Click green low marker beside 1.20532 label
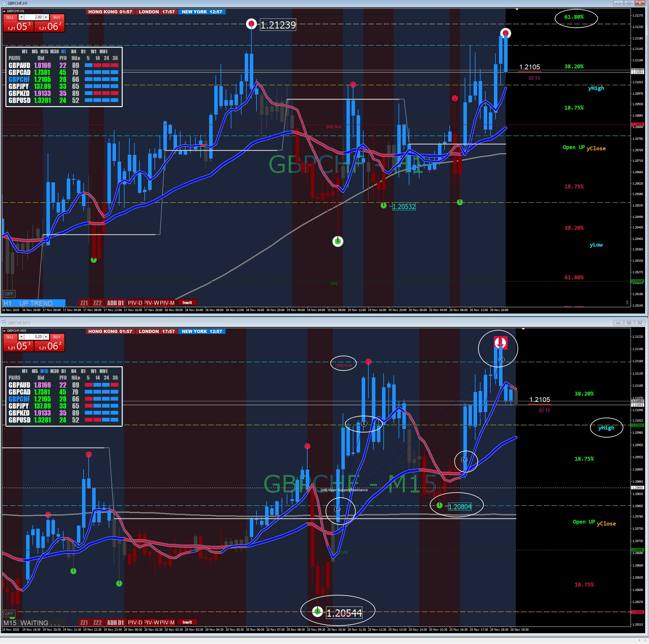The height and width of the screenshot is (644, 649). coord(384,206)
